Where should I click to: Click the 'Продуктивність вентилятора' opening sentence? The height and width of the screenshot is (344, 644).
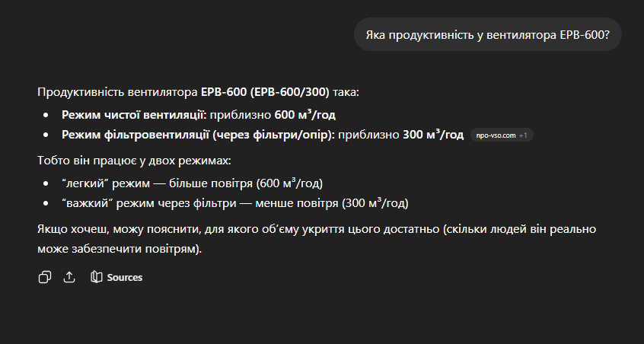point(118,92)
